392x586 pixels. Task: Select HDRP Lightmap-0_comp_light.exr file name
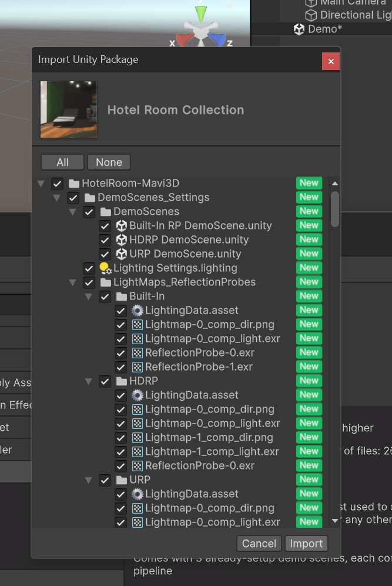pos(213,424)
